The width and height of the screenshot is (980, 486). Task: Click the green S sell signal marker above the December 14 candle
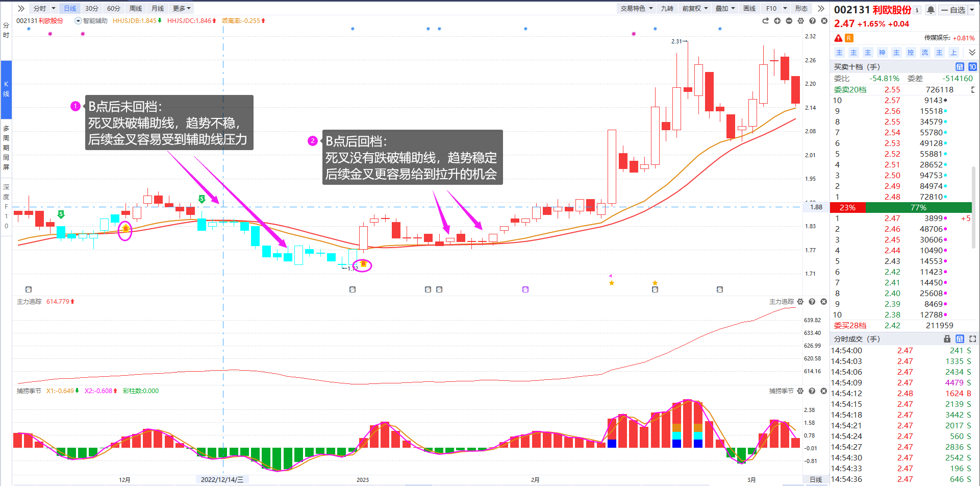202,199
